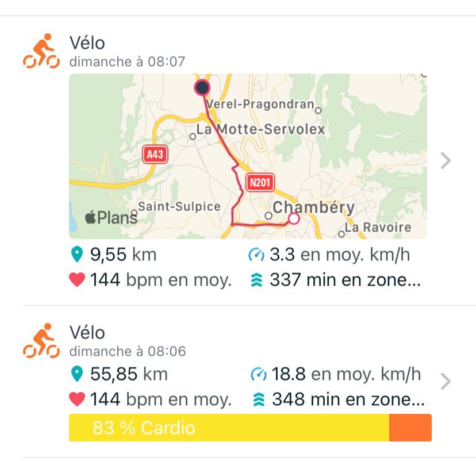Tap the heart icon in the 08:07 ride stats
Image resolution: width=476 pixels, height=461 pixels.
point(77,279)
